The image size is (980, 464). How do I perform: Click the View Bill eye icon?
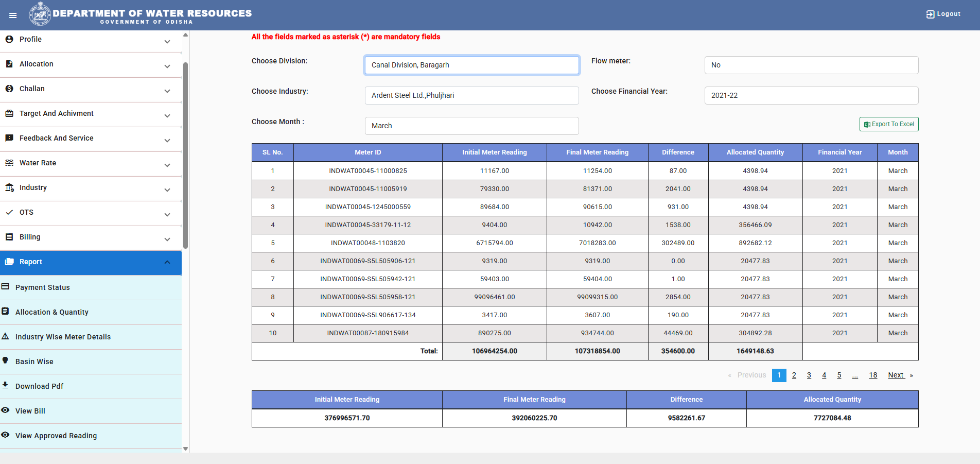coord(5,410)
